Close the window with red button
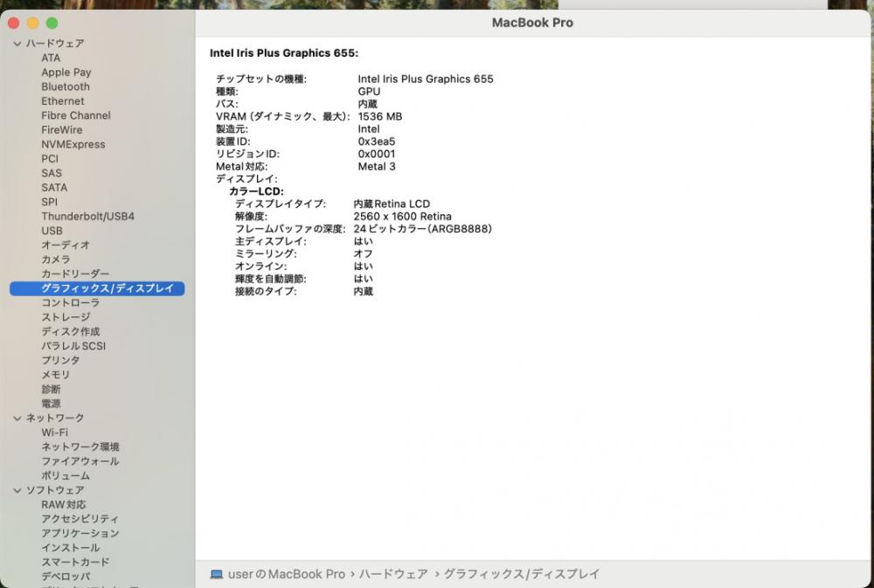 coord(14,23)
